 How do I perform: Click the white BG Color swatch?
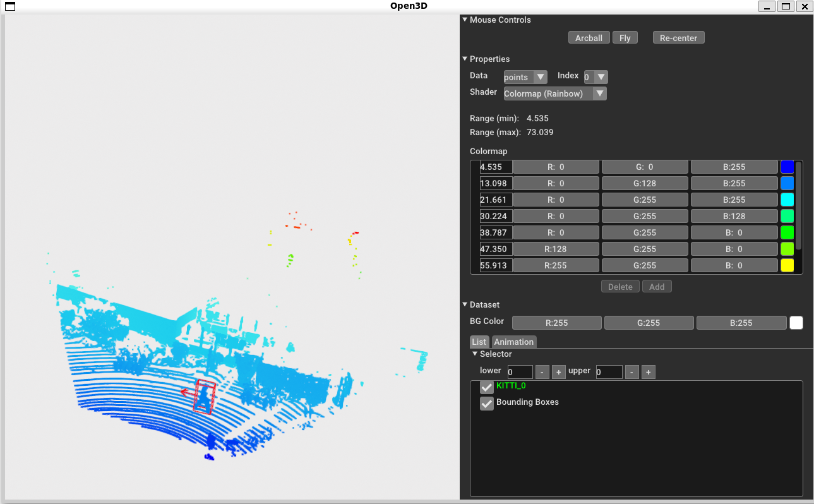796,323
